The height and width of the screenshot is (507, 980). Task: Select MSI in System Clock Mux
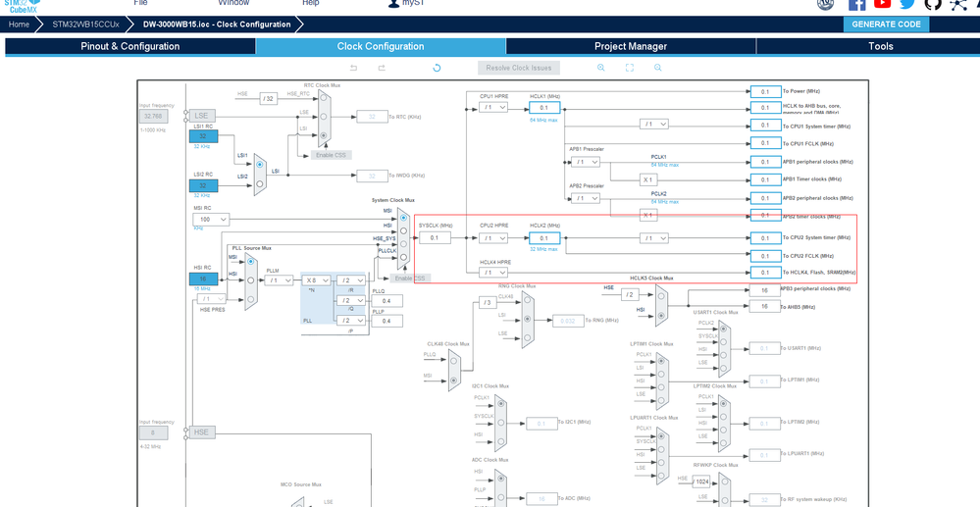403,217
